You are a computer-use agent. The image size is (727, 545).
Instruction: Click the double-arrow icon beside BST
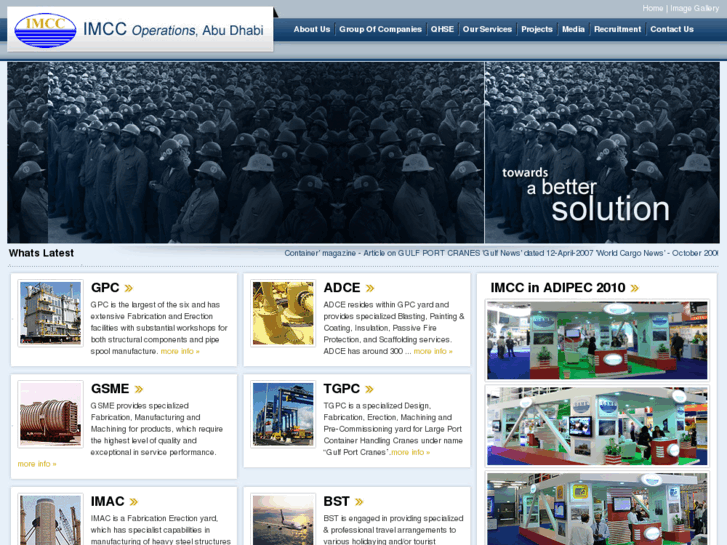tap(359, 502)
